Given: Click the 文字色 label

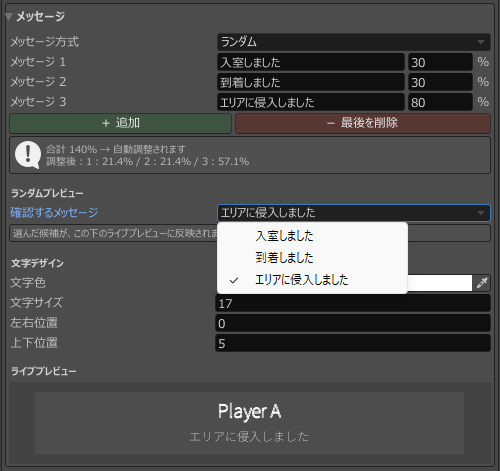Looking at the screenshot, I should [x=28, y=283].
